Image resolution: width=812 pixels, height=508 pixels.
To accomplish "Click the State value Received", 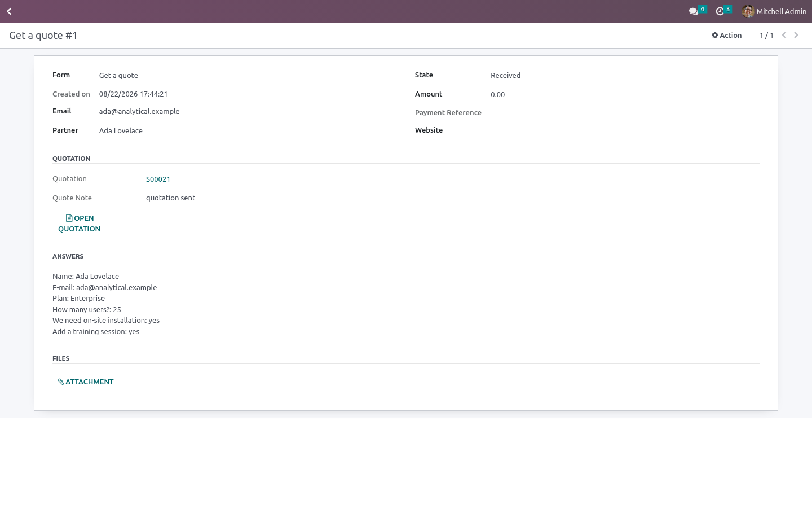I will tap(505, 76).
